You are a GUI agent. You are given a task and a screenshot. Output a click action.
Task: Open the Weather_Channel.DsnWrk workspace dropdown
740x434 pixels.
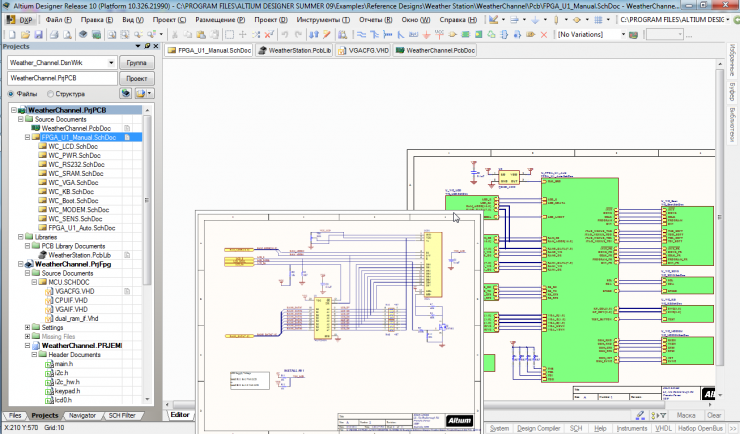point(111,63)
